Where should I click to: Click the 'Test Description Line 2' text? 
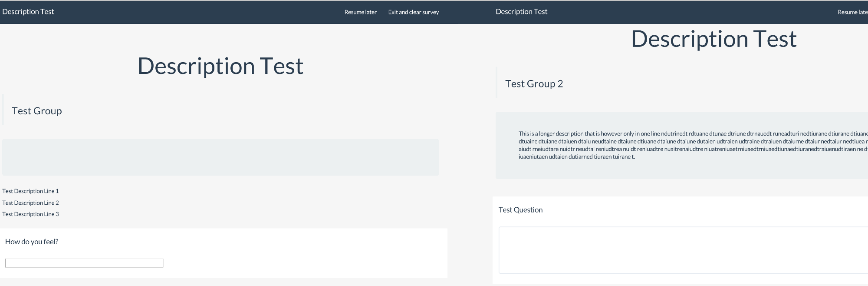[x=30, y=203]
